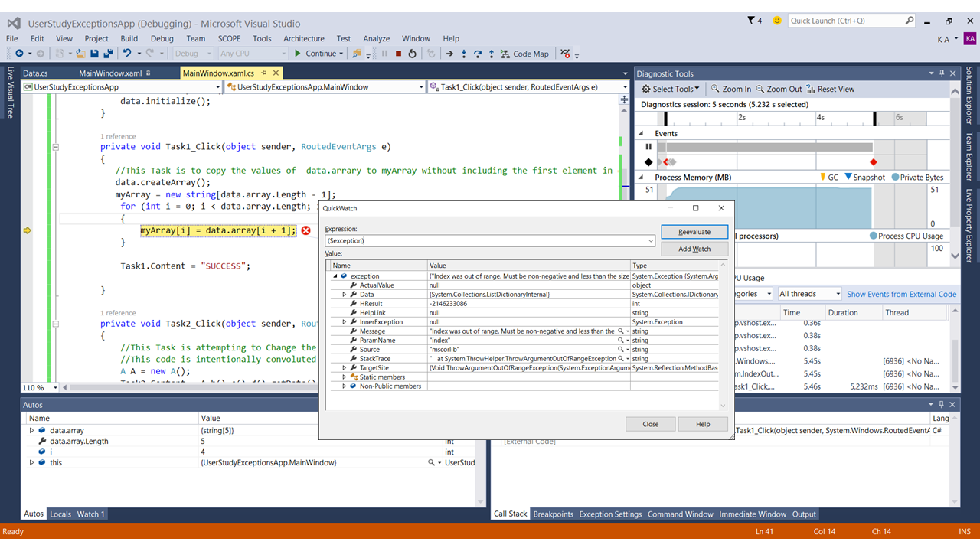Click the QuickWatch Close button

pyautogui.click(x=651, y=424)
